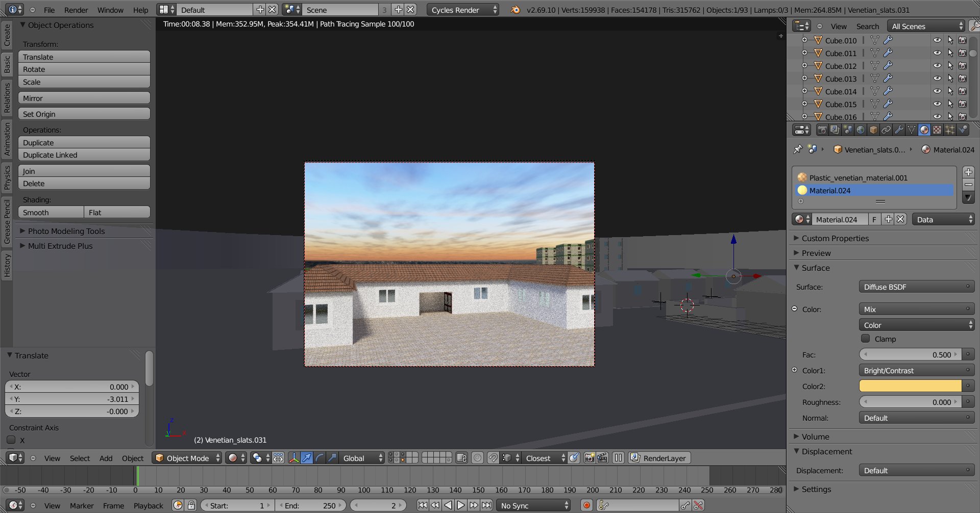The height and width of the screenshot is (513, 980).
Task: Enable the translate manipulator arrow icon
Action: pyautogui.click(x=306, y=458)
